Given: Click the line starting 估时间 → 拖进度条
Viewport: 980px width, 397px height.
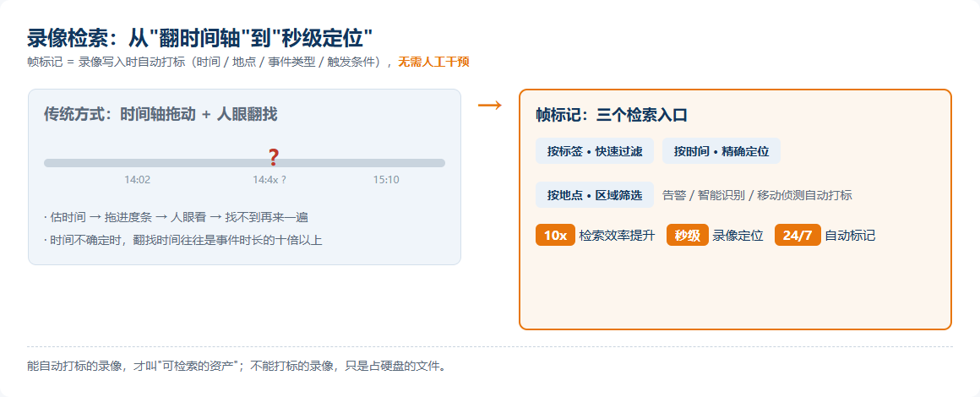Looking at the screenshot, I should [176, 218].
